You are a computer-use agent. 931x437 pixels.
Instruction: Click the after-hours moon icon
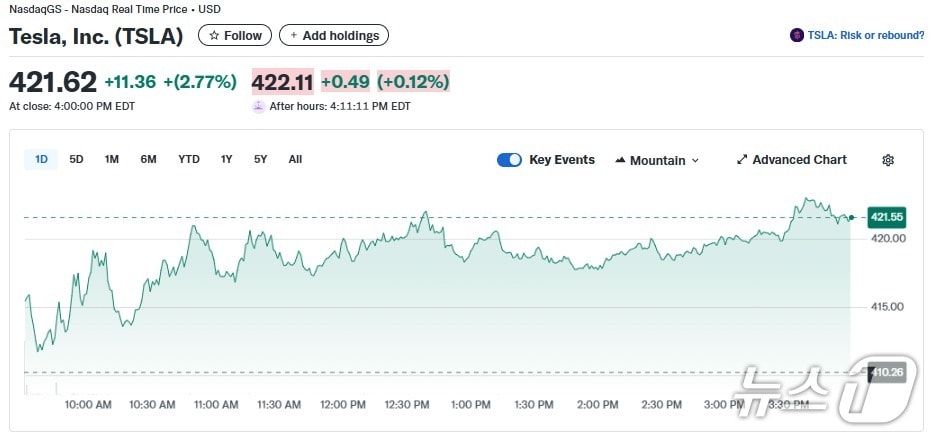(259, 106)
